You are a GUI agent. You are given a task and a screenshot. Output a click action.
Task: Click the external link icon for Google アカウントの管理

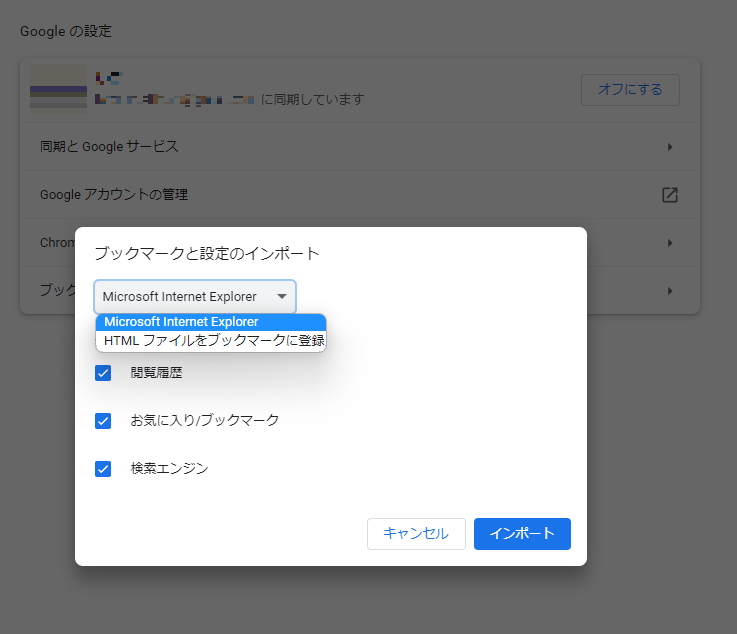tap(670, 195)
